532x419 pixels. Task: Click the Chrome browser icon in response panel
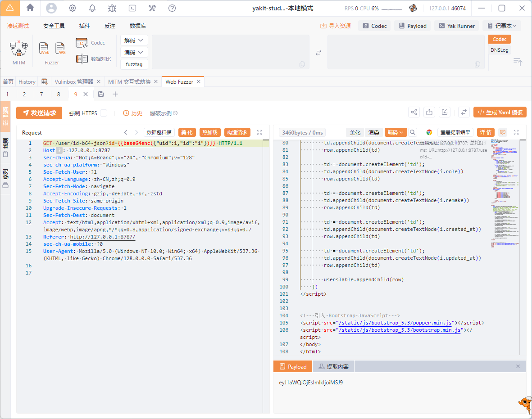tap(429, 132)
